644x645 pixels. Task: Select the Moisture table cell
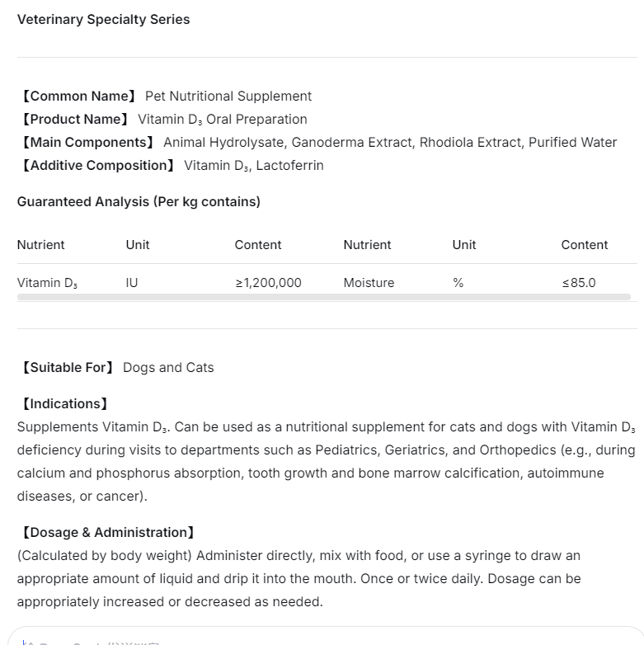point(369,283)
